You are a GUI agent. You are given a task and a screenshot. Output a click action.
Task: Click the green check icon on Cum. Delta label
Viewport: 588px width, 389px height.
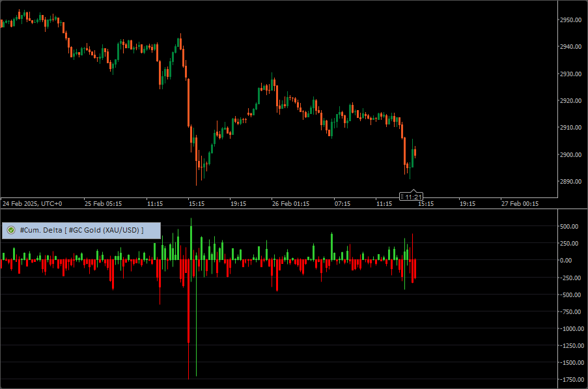(x=11, y=230)
